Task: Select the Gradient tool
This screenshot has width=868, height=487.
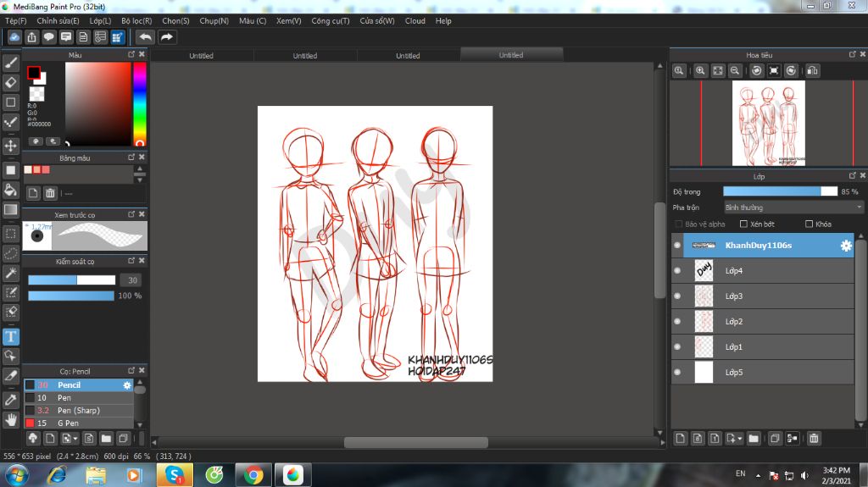Action: point(10,210)
